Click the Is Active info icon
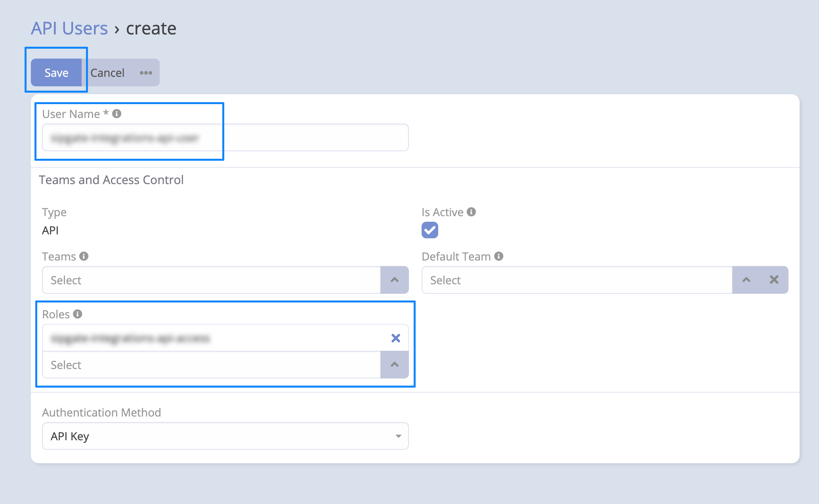The height and width of the screenshot is (504, 819). (x=471, y=212)
